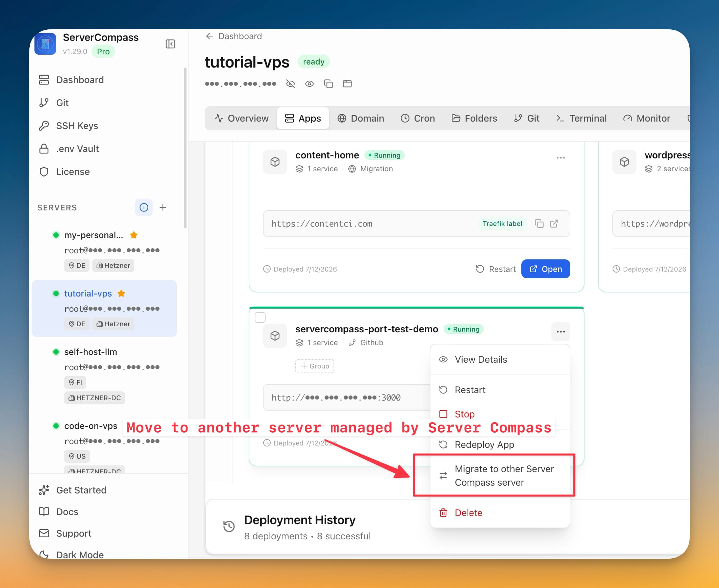Screen dimensions: 719x588
Task: Toggle favorite star on tutorial-vps server
Action: pyautogui.click(x=121, y=293)
